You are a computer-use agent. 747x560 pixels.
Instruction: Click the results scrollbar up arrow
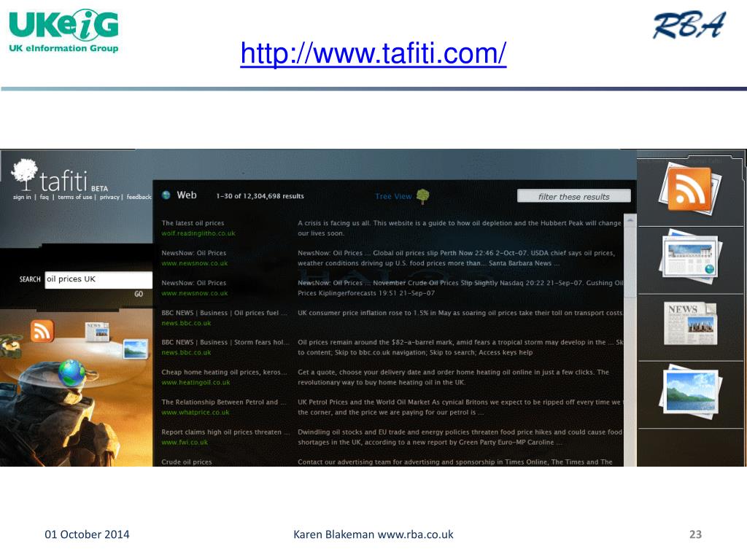pyautogui.click(x=630, y=221)
